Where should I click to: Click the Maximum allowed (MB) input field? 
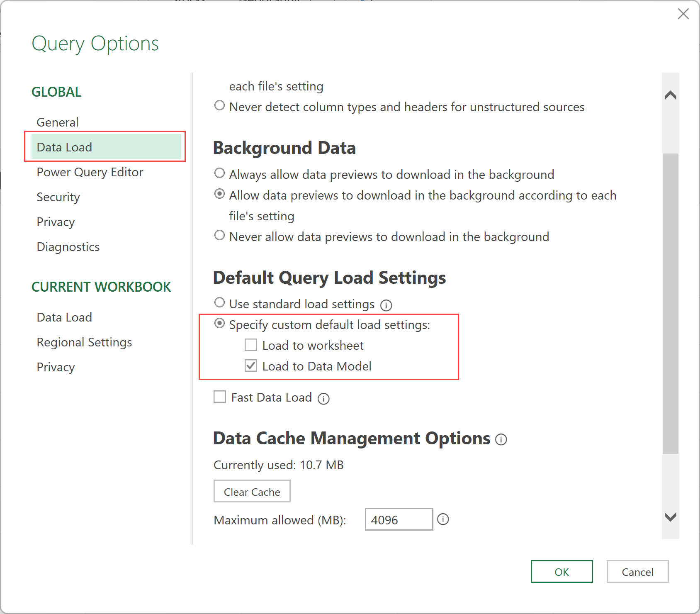399,519
